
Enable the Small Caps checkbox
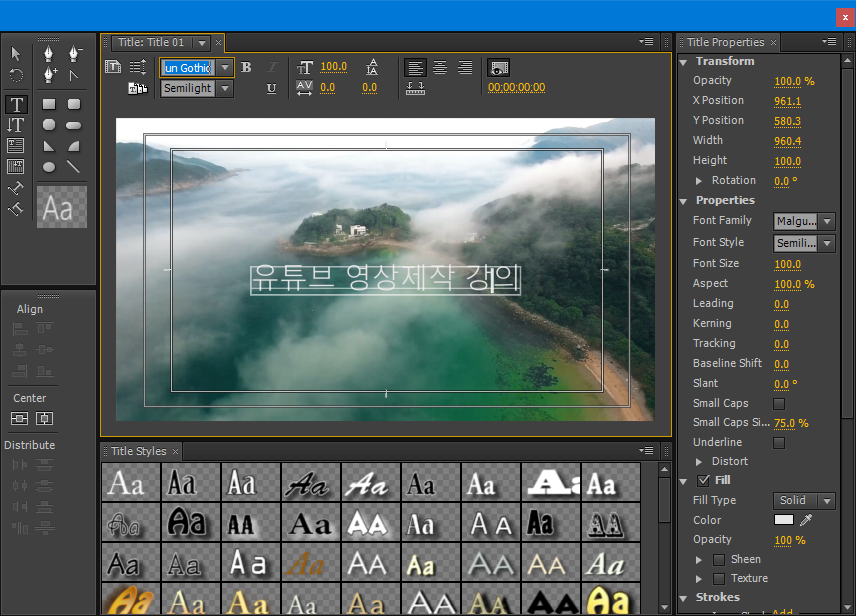pyautogui.click(x=779, y=404)
